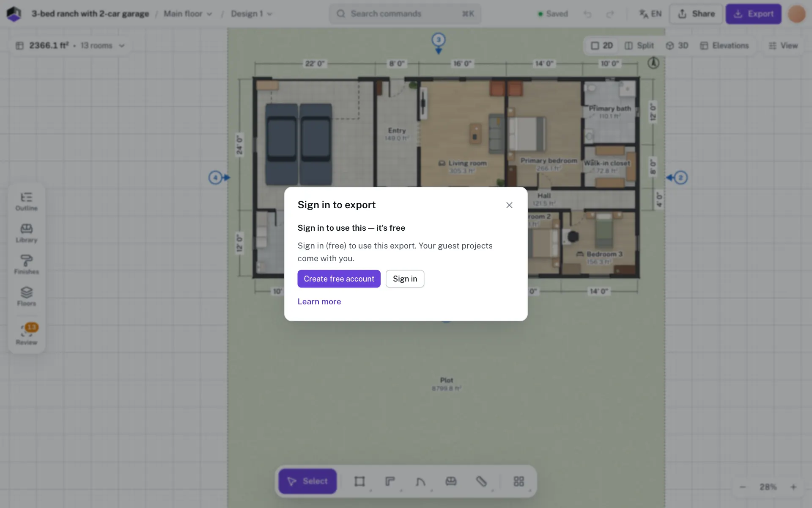Click the Search commands field

click(x=405, y=14)
